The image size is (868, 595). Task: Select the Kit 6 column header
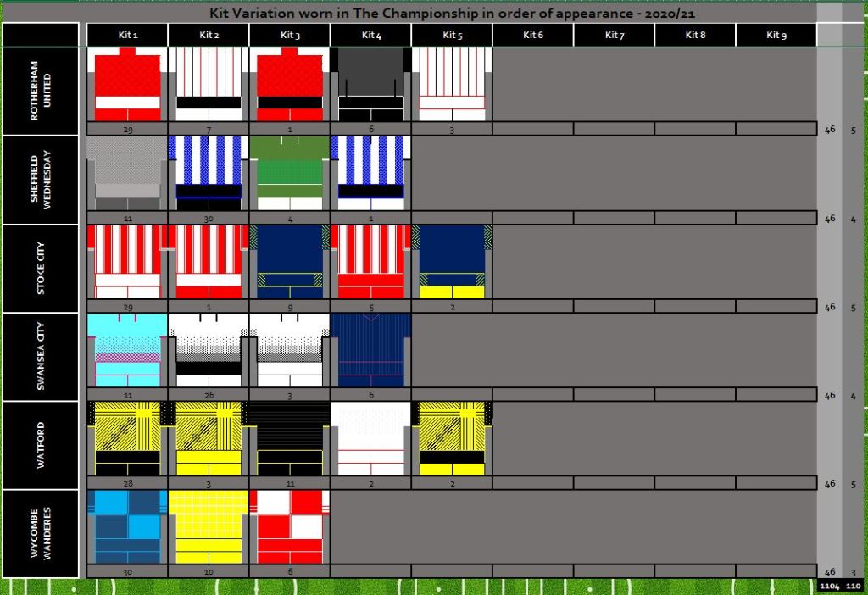[532, 35]
